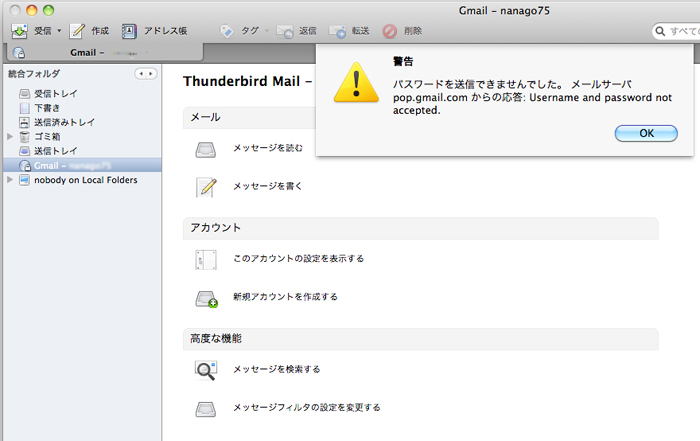Click the 削除 delete icon

(x=389, y=31)
